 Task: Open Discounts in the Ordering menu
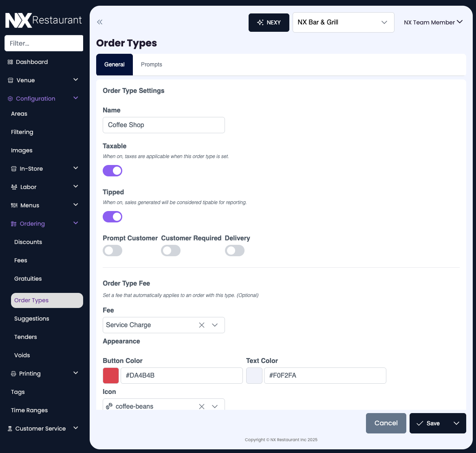click(x=28, y=242)
